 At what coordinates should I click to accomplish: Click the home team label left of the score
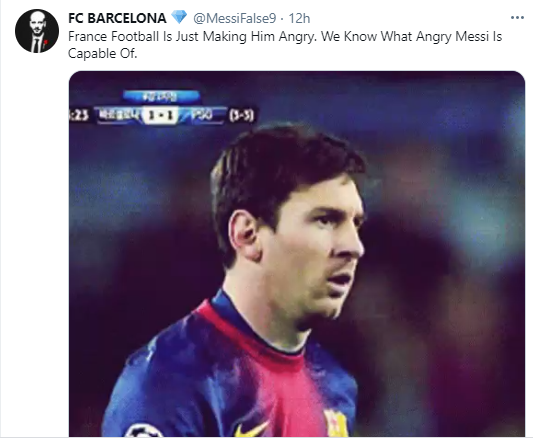[x=119, y=115]
